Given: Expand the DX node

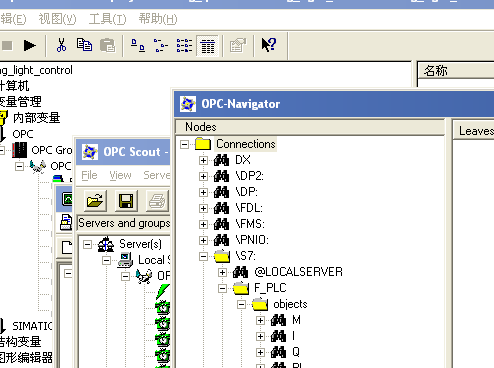Looking at the screenshot, I should pos(203,160).
